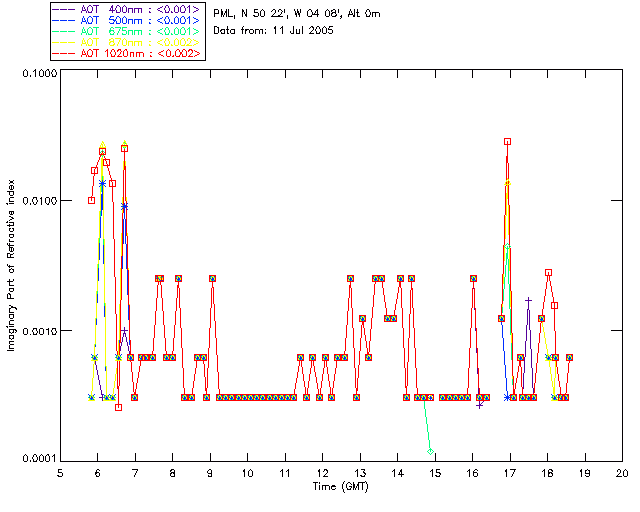
Task: Click the blue dashed line sample in legend
Action: click(x=64, y=20)
